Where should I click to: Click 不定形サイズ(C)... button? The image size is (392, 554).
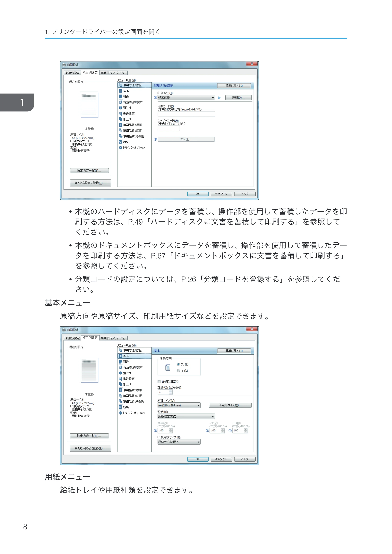pos(230,405)
